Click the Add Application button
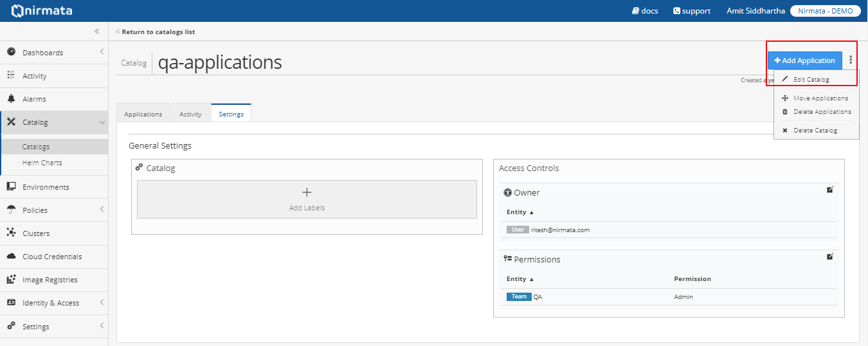868x346 pixels. pyautogui.click(x=804, y=60)
